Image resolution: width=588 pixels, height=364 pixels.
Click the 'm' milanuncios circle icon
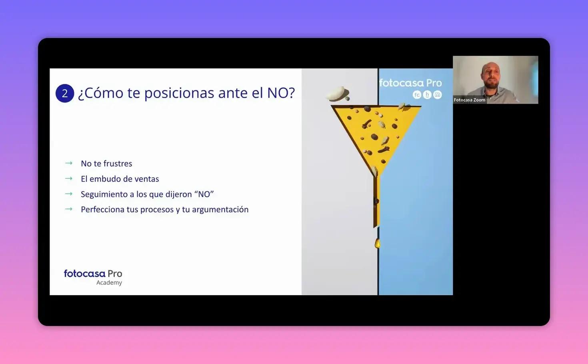[437, 95]
